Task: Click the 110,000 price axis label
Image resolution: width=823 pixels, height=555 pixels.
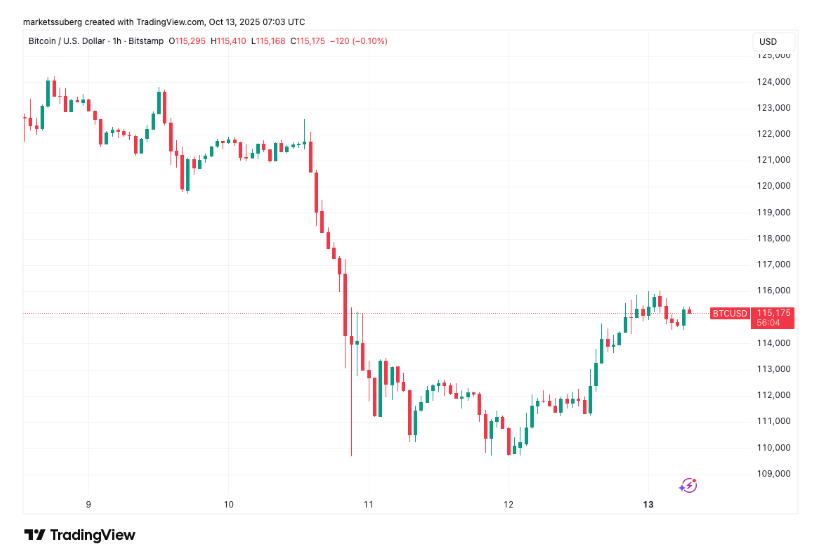Action: coord(776,447)
